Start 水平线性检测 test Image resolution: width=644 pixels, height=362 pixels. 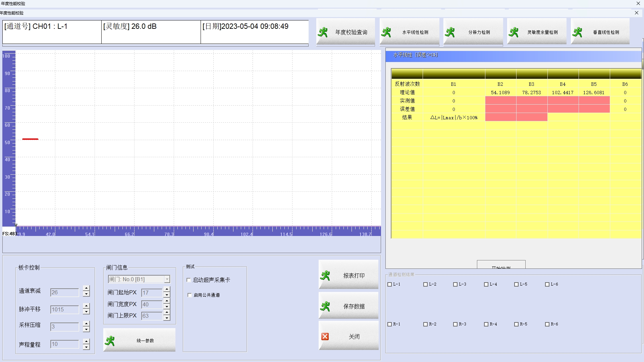409,32
